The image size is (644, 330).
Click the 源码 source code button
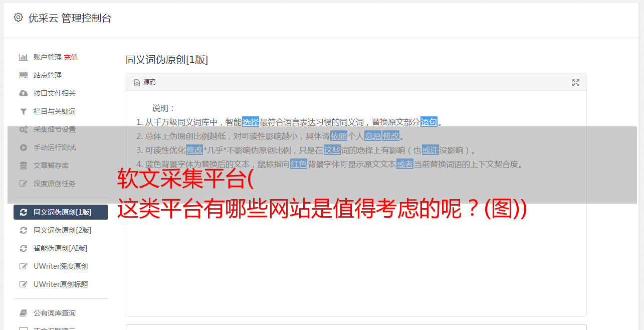(145, 82)
